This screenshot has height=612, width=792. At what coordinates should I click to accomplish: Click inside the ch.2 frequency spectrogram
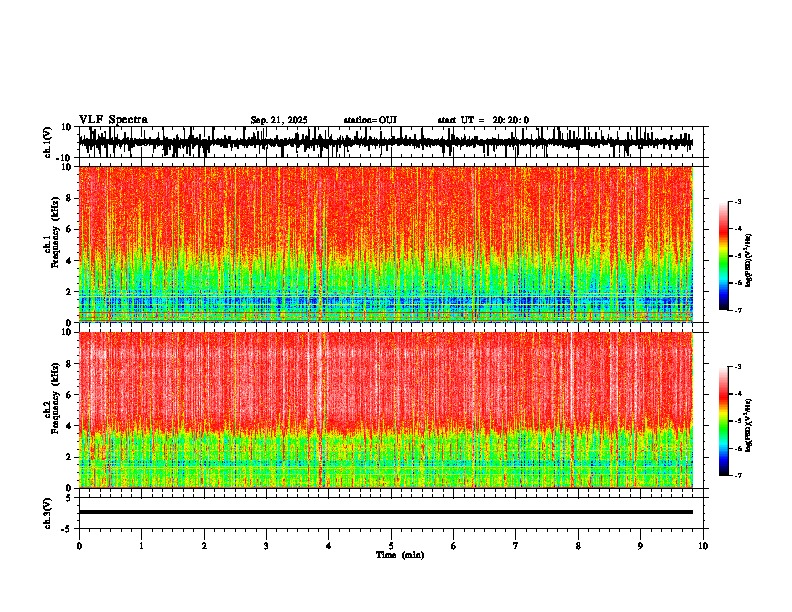[386, 410]
